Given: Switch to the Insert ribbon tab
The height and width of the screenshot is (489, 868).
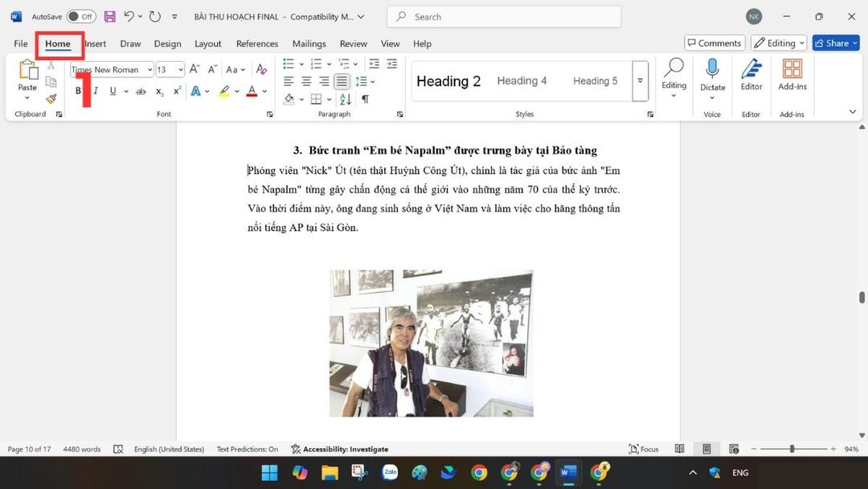Looking at the screenshot, I should 95,43.
